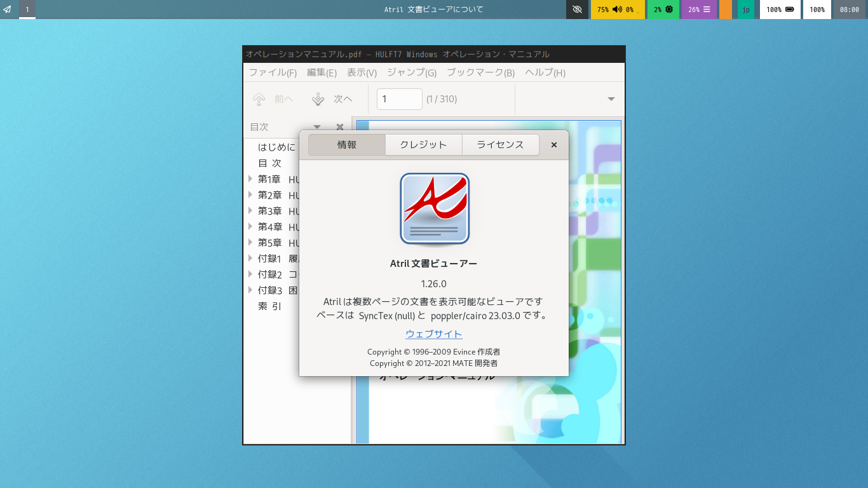868x488 pixels.
Task: Click the volume speaker indicator in the panel
Action: coord(618,10)
